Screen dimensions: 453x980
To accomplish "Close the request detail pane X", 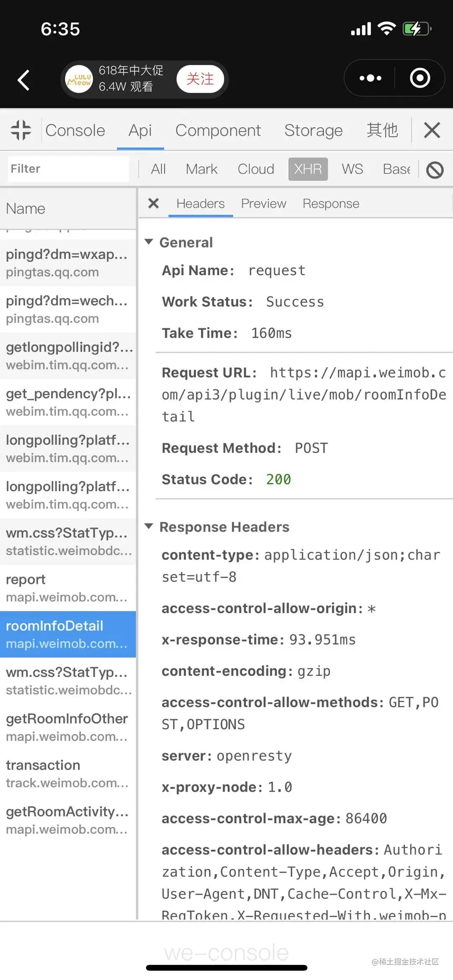I will point(154,203).
